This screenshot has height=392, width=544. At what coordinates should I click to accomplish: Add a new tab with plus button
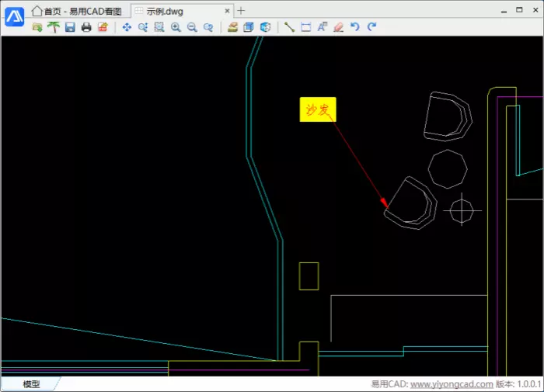click(241, 11)
